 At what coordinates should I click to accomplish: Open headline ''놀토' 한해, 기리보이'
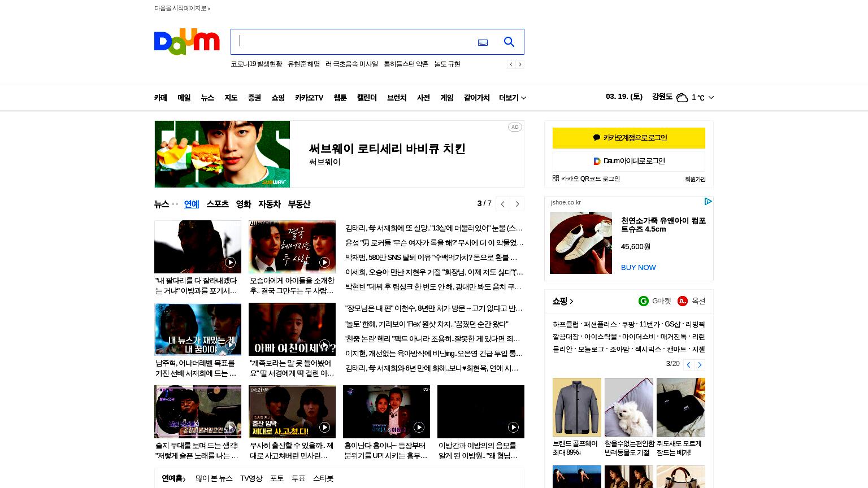(x=427, y=324)
